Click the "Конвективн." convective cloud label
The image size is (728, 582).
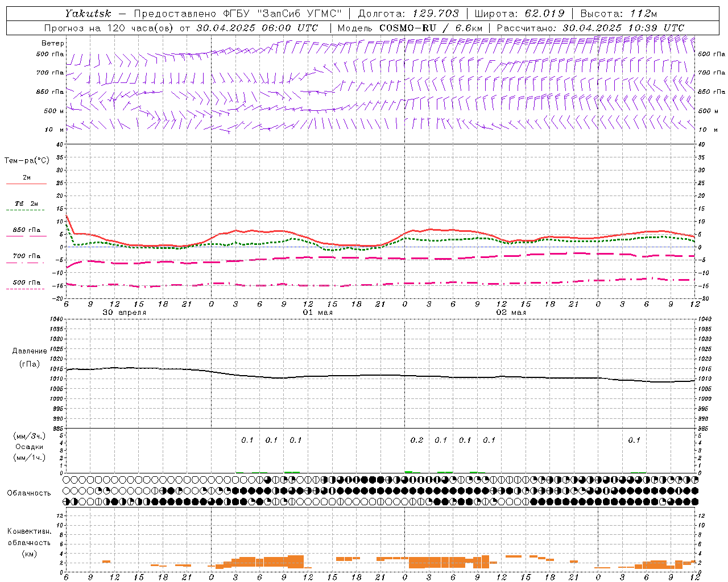[29, 531]
